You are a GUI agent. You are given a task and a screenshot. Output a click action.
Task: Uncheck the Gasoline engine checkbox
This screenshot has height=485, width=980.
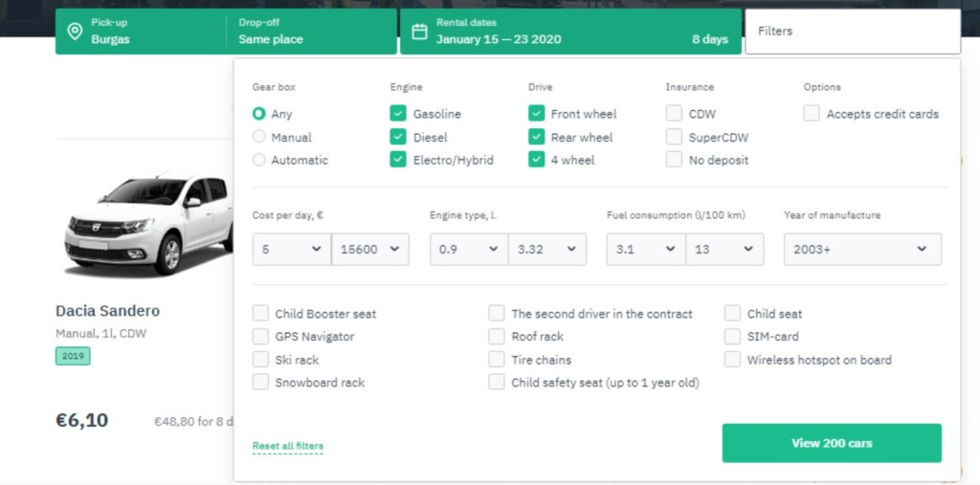(x=398, y=113)
